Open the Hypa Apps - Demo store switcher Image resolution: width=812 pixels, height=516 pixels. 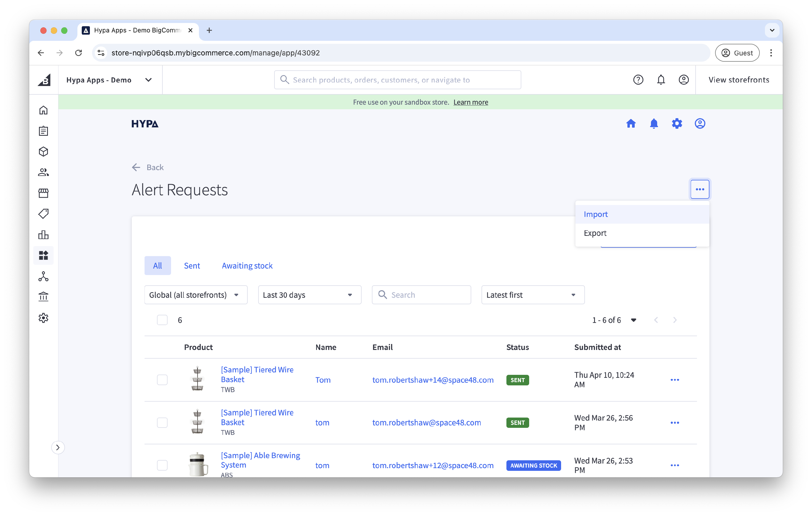pos(109,80)
